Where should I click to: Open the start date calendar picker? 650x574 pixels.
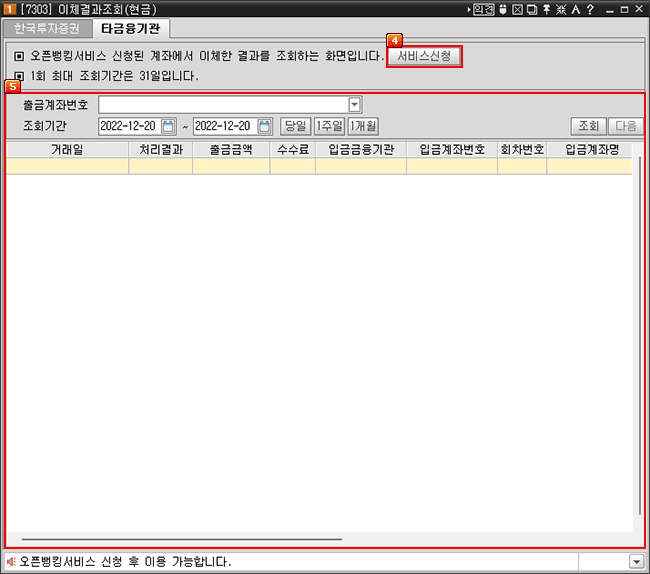pos(168,126)
